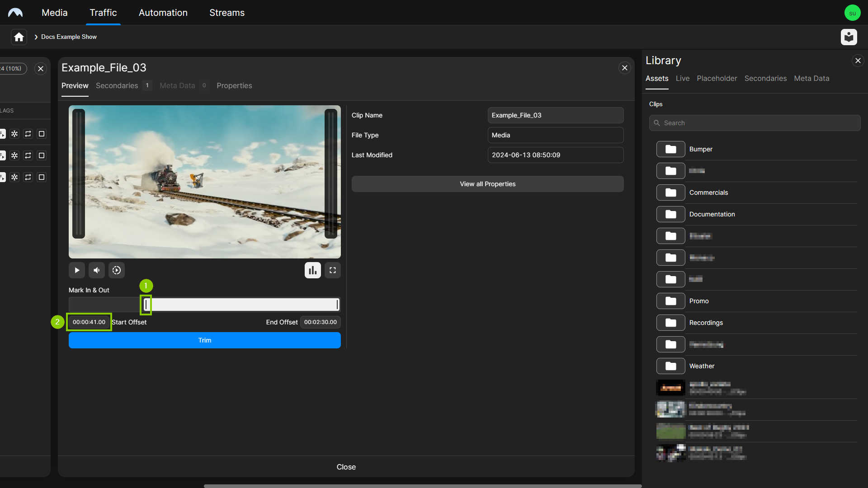Click View all Properties
The height and width of the screenshot is (488, 868).
click(487, 184)
